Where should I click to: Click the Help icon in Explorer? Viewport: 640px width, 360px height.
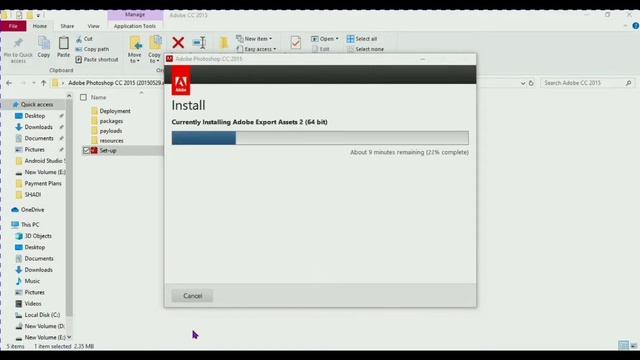(x=636, y=26)
